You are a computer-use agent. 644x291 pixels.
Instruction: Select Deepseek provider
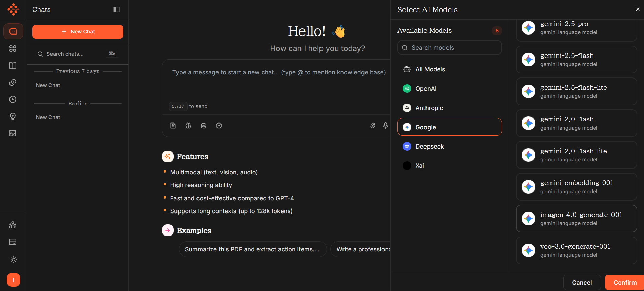pos(450,147)
